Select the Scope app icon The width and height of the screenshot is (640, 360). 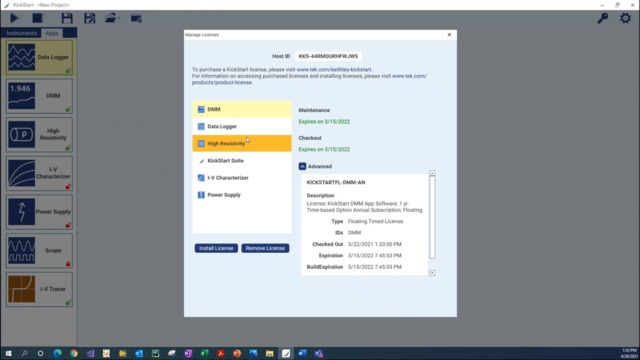pos(21,251)
